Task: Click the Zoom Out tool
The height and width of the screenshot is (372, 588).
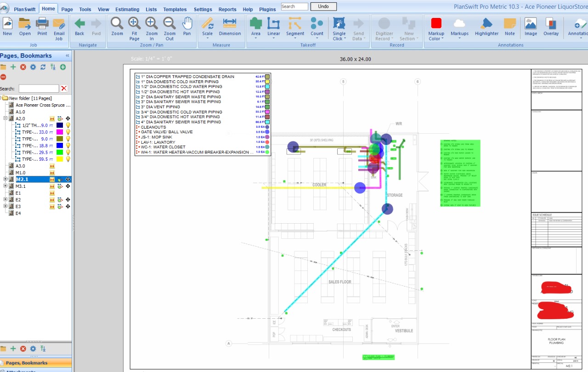Action: tap(170, 29)
